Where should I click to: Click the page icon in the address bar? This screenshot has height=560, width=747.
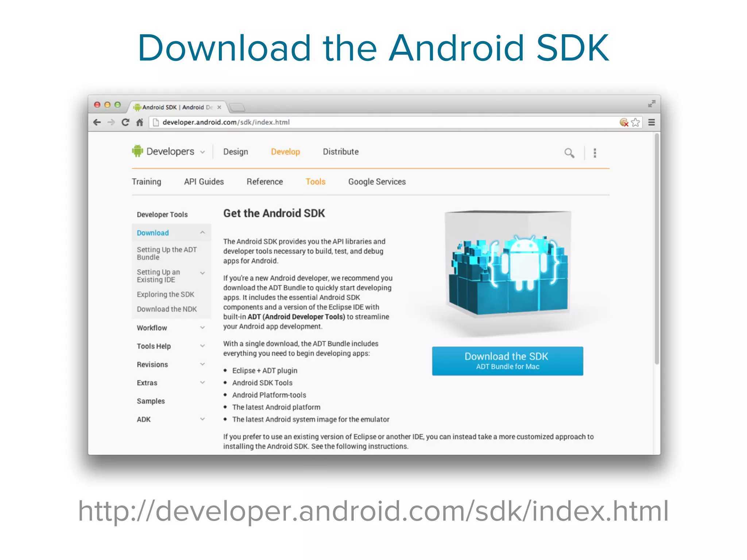tap(156, 122)
